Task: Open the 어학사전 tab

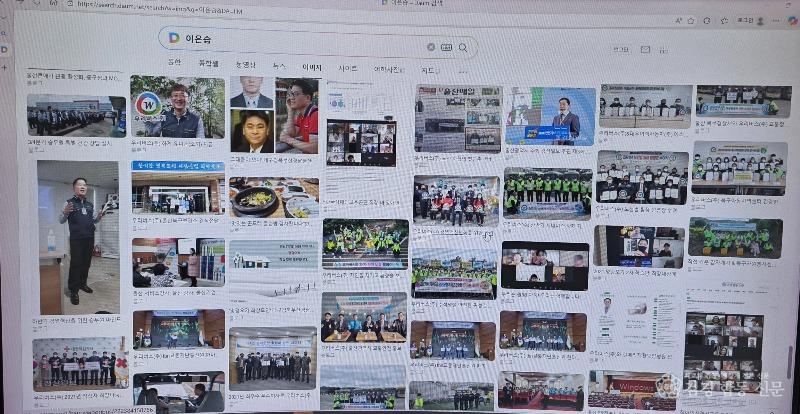Action: [x=387, y=69]
